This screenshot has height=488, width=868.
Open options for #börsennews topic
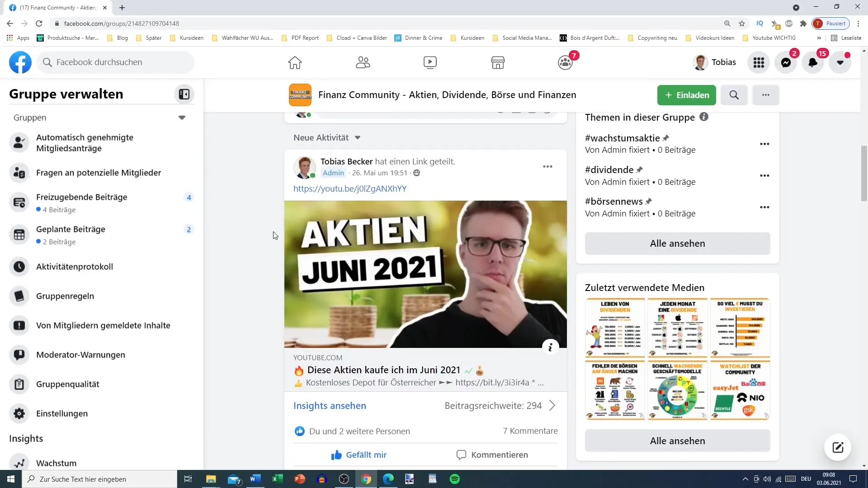pyautogui.click(x=764, y=207)
